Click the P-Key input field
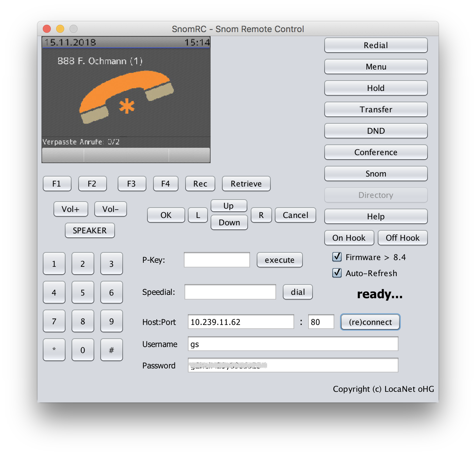Screen dimensions: 476x456 coord(217,260)
